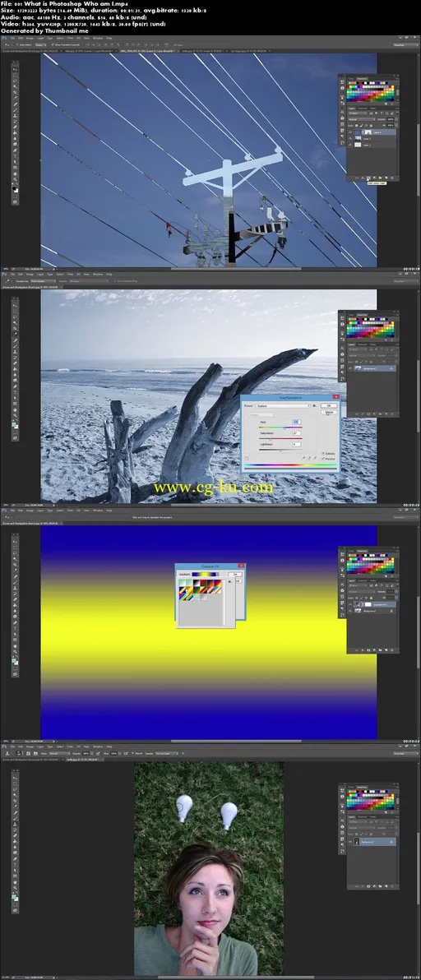This screenshot has width=421, height=980.
Task: Hide the Background layer in the beach frame
Action: coord(349,368)
